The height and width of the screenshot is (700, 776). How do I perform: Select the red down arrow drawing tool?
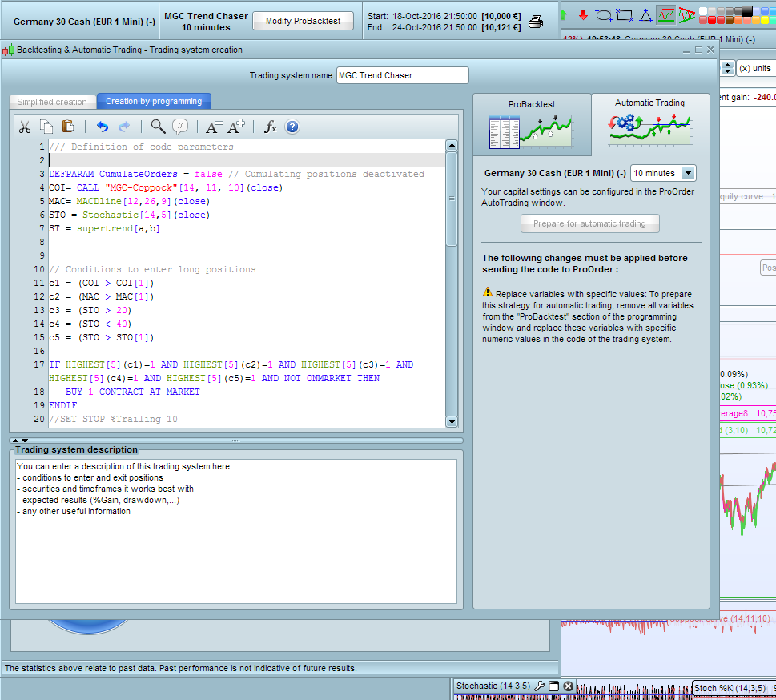[583, 14]
